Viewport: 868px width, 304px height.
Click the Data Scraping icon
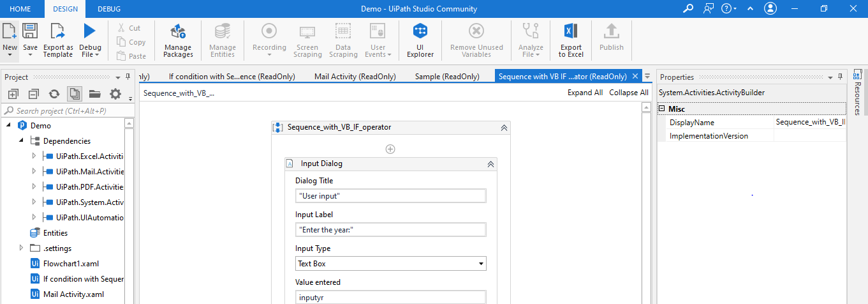[343, 31]
